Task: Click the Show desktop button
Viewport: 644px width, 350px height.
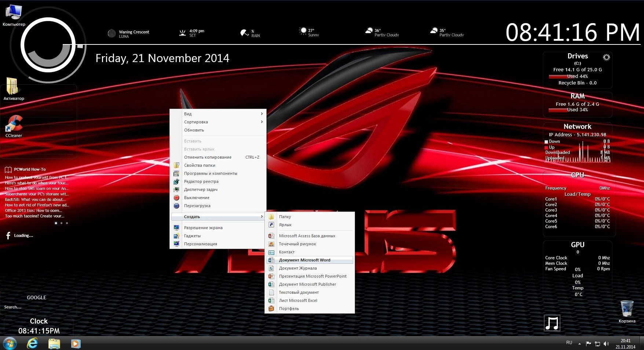Action: [641, 343]
